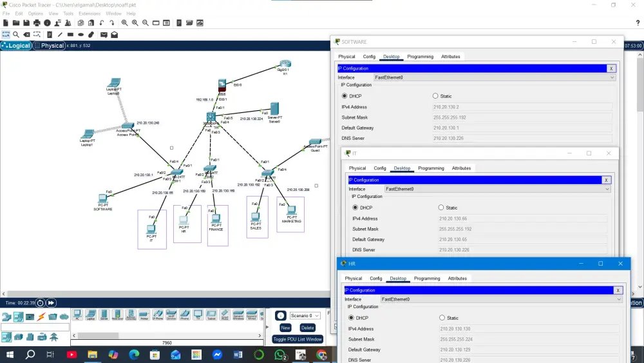Screen dimensions: 644x363
Task: Power cycle devices beside the time display
Action: [x=40, y=303]
